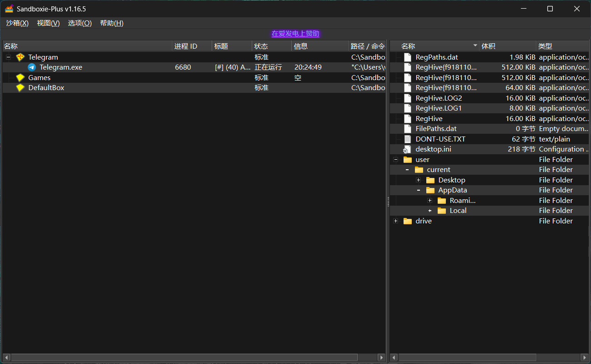Click the red Telegram sandbox icon

coord(20,57)
